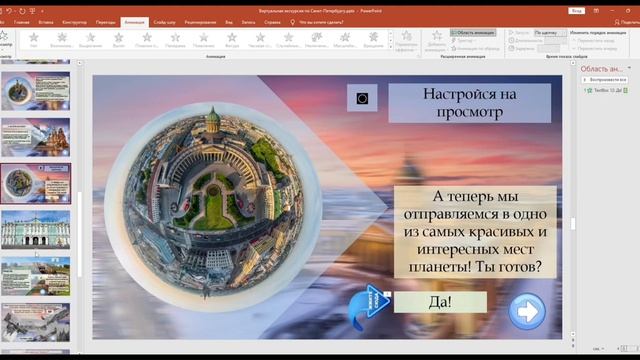Open the animation pane options arrow

[629, 68]
